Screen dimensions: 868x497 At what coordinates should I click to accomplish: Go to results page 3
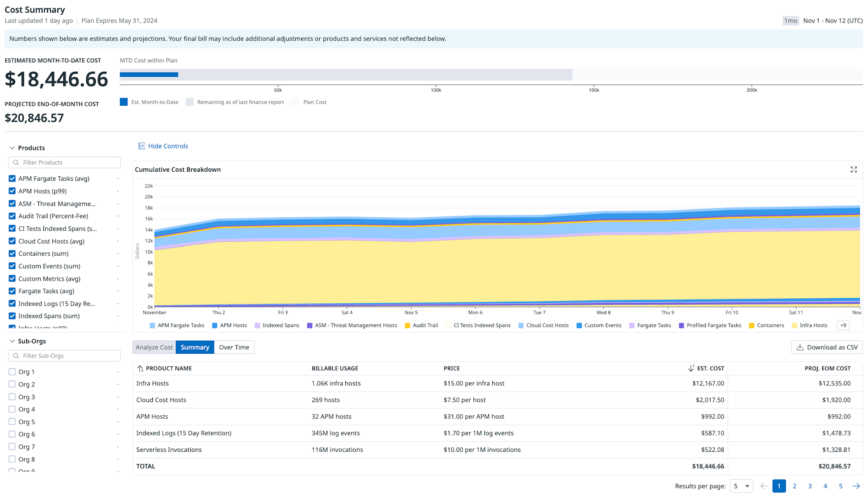pos(810,486)
